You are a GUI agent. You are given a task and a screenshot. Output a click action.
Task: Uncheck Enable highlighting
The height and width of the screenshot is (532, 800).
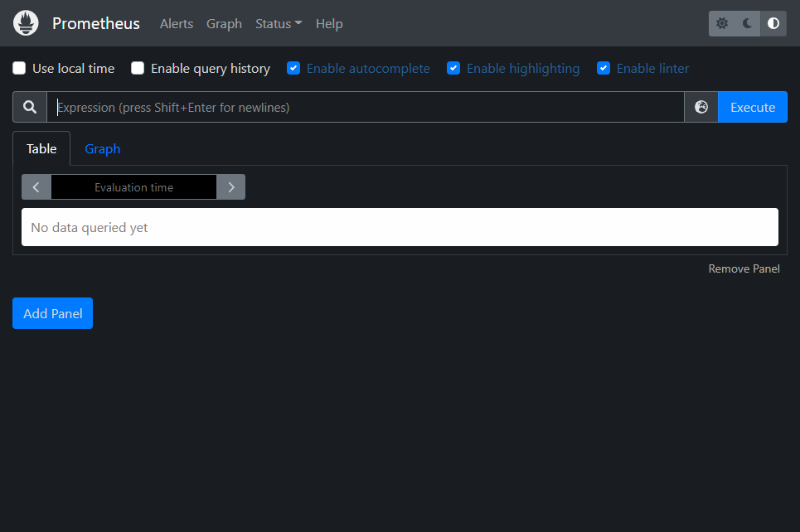point(453,68)
